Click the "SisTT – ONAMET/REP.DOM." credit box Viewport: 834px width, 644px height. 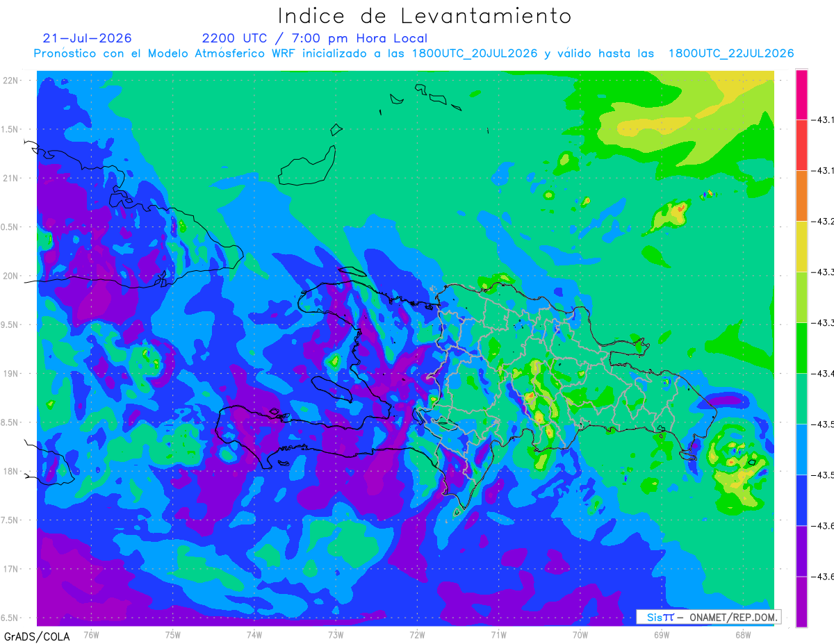pos(709,617)
